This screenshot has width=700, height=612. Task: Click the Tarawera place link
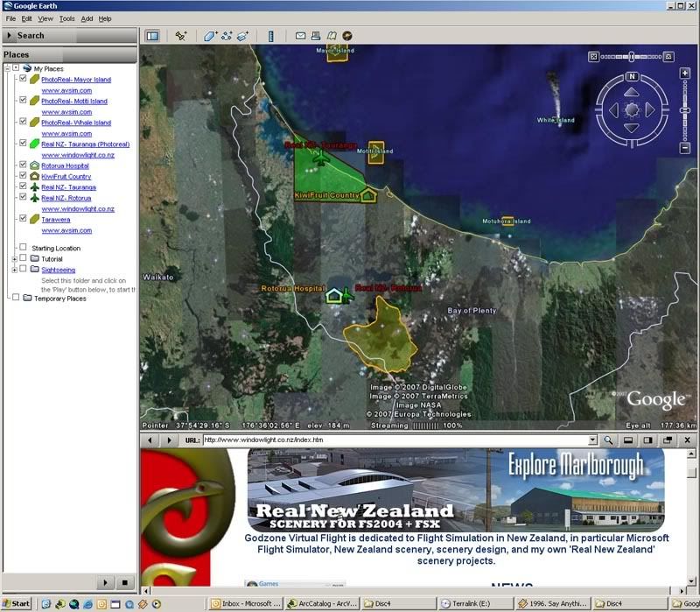(55, 220)
